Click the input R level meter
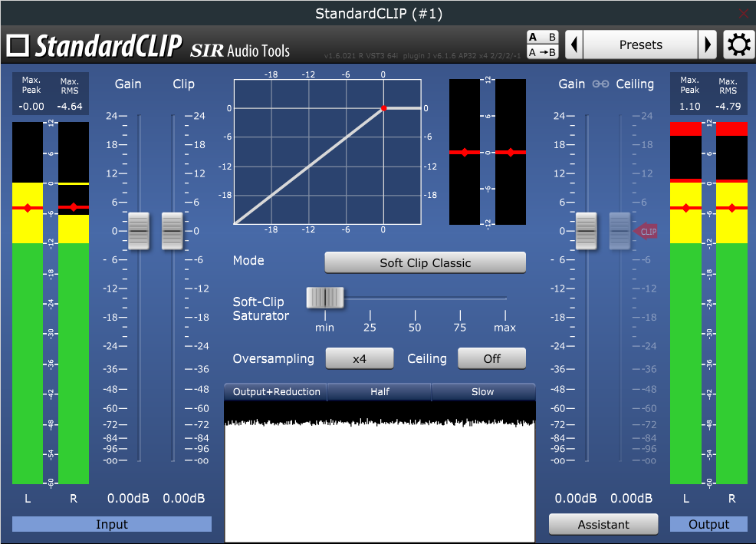 click(74, 303)
